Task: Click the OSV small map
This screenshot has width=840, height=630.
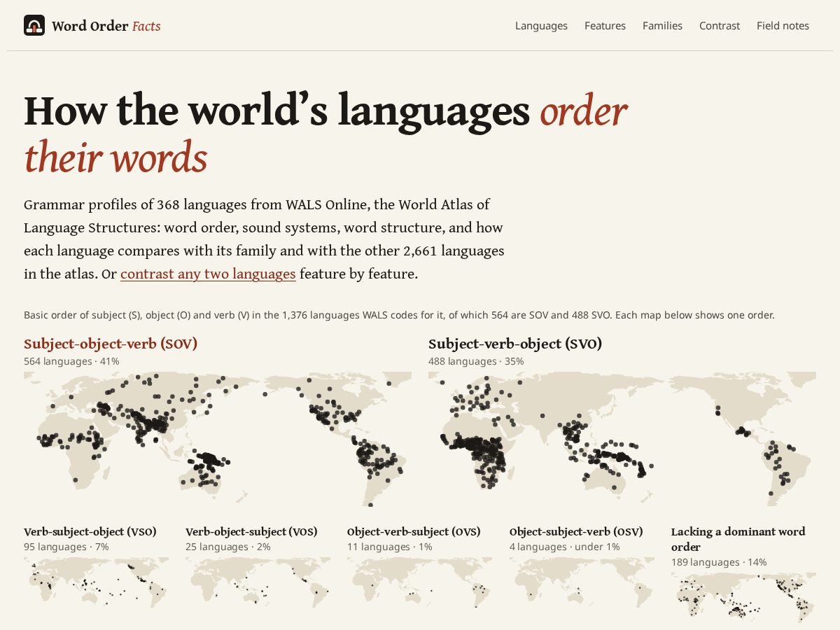Action: (x=582, y=582)
